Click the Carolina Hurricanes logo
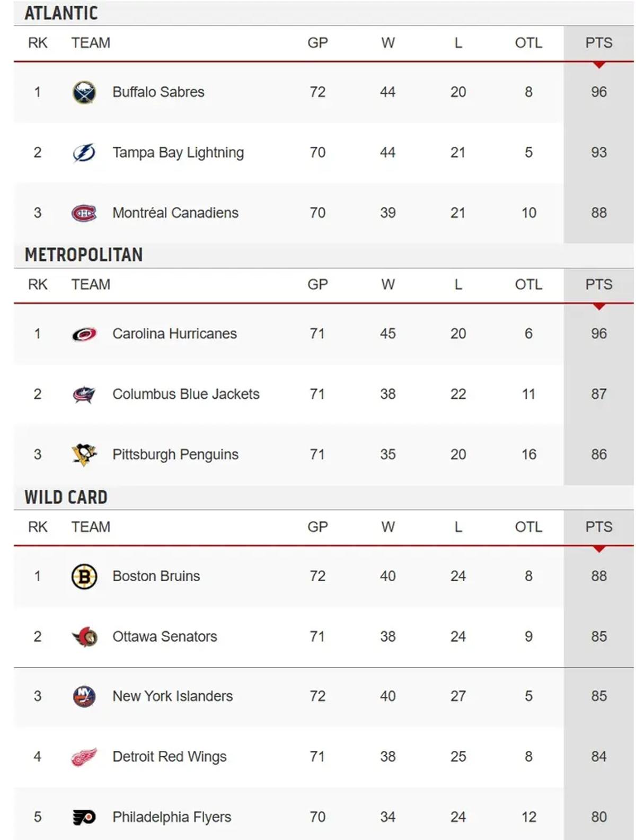Image resolution: width=636 pixels, height=840 pixels. coord(84,334)
